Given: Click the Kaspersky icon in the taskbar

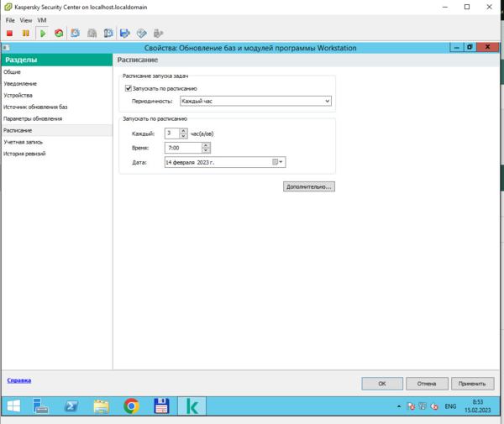Looking at the screenshot, I should coord(192,406).
